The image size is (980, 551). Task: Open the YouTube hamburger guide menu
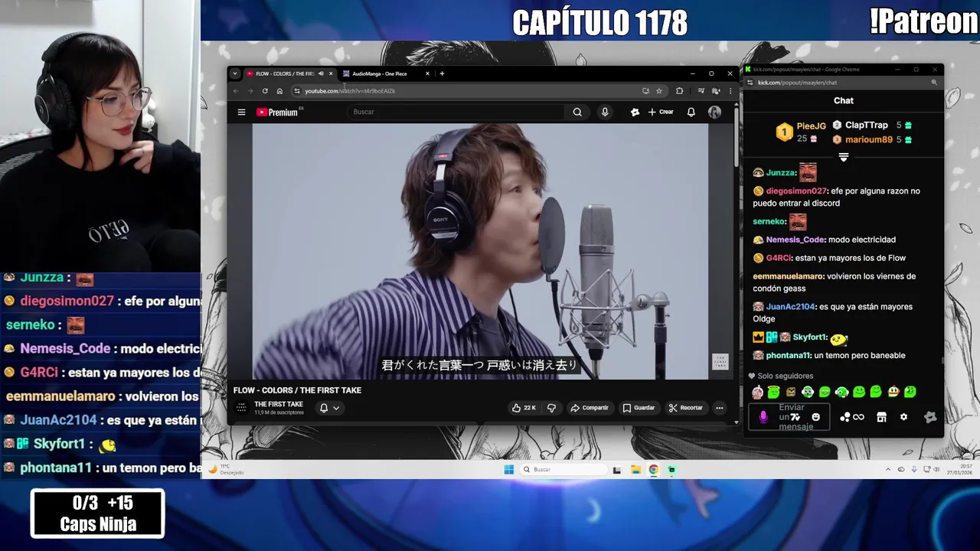[241, 112]
